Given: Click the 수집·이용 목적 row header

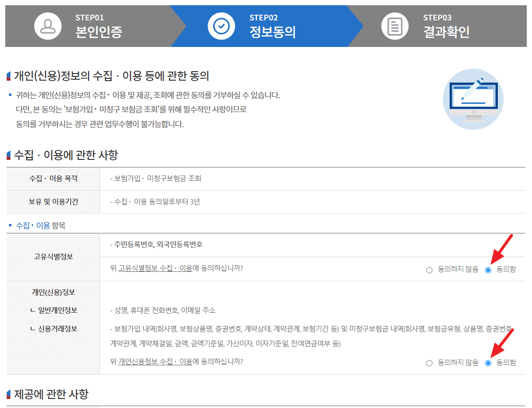Looking at the screenshot, I should pos(53,178).
